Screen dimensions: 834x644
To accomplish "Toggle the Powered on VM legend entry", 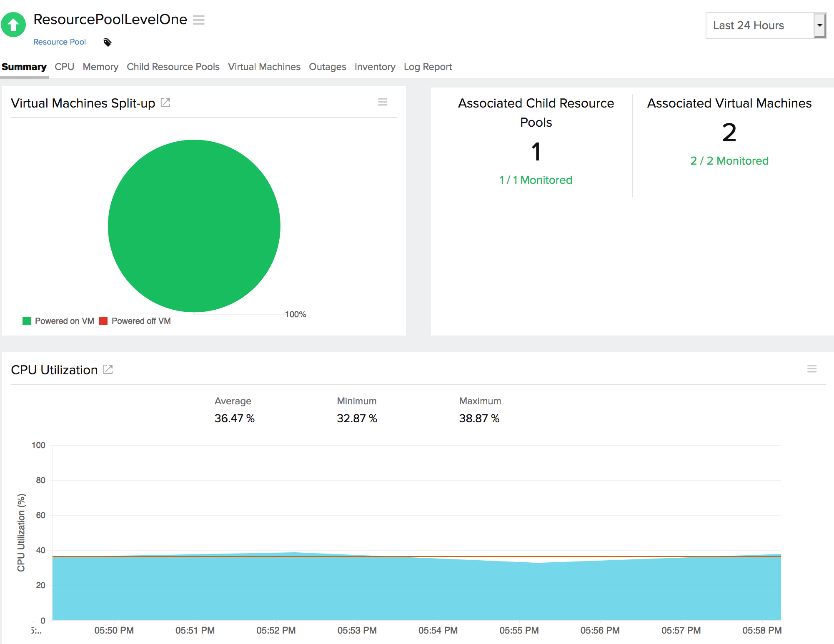I will click(x=58, y=321).
